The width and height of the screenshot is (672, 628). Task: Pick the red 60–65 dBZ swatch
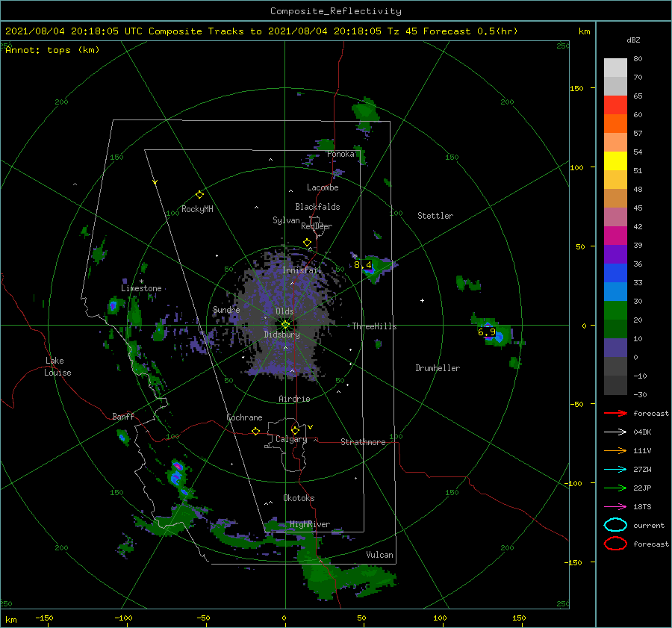[x=615, y=105]
